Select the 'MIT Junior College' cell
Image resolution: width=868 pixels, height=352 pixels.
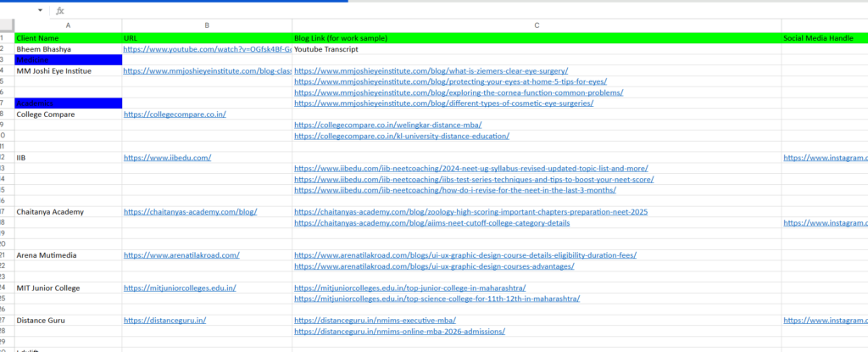pos(68,288)
